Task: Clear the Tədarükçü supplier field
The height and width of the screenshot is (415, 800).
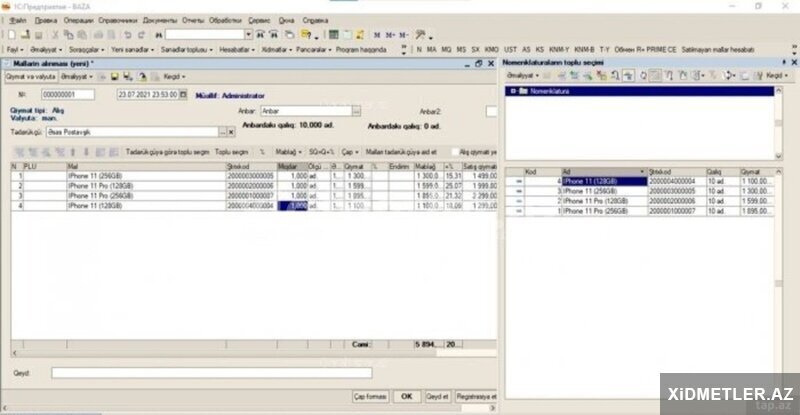Action: pos(232,131)
